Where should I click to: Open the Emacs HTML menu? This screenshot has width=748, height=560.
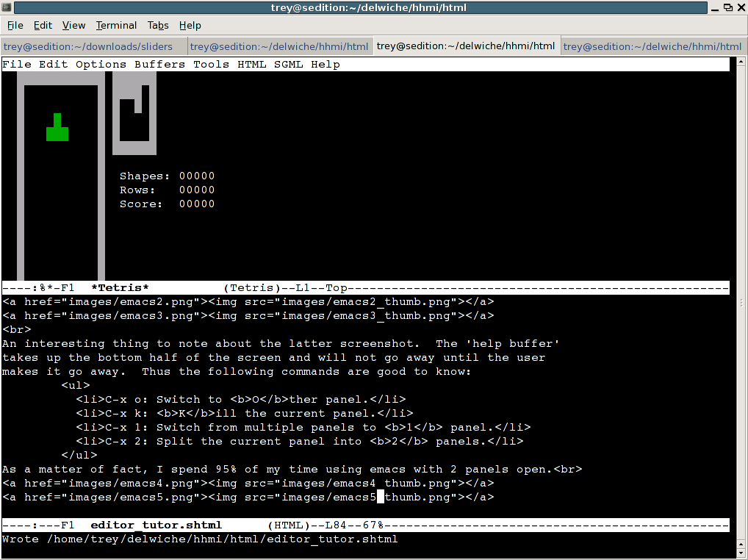click(252, 65)
